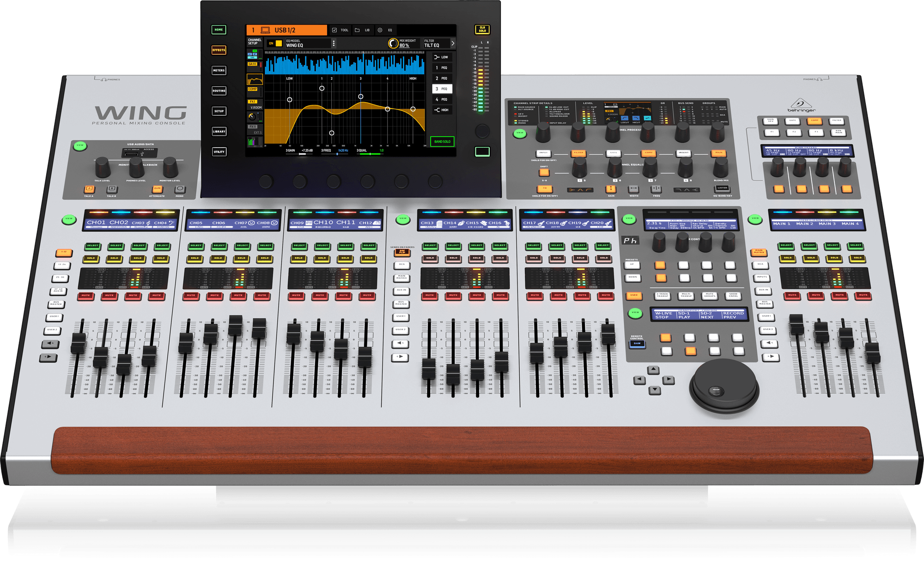The height and width of the screenshot is (561, 924).
Task: Select the 4 PEQ band tab
Action: click(442, 99)
